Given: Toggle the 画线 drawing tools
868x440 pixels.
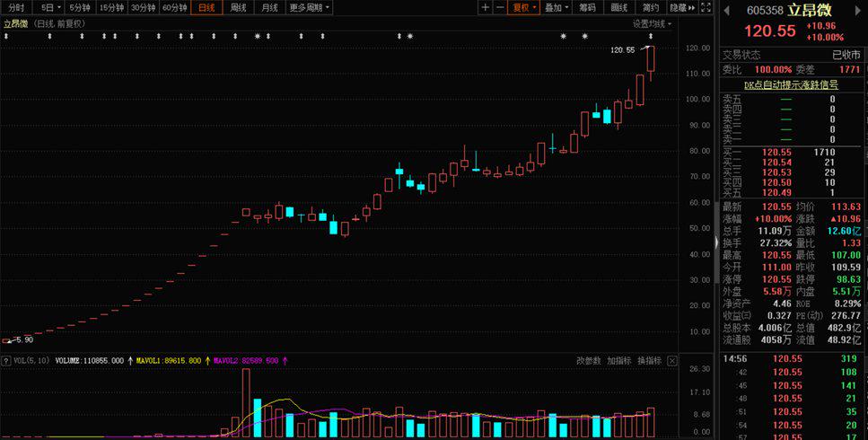Looking at the screenshot, I should tap(618, 7).
